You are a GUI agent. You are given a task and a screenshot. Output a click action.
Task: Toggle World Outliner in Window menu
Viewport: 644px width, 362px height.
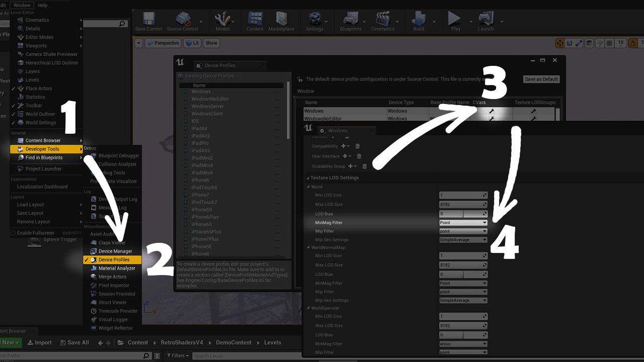tap(46, 114)
